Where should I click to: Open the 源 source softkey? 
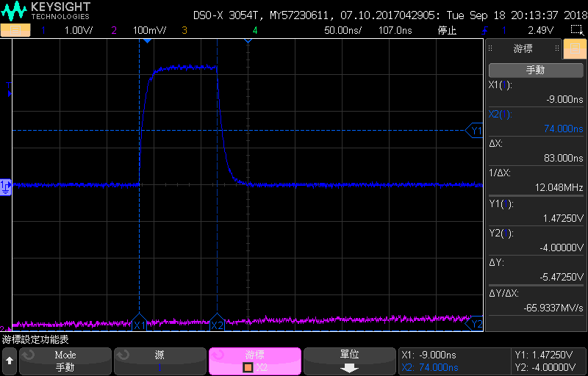click(x=159, y=361)
